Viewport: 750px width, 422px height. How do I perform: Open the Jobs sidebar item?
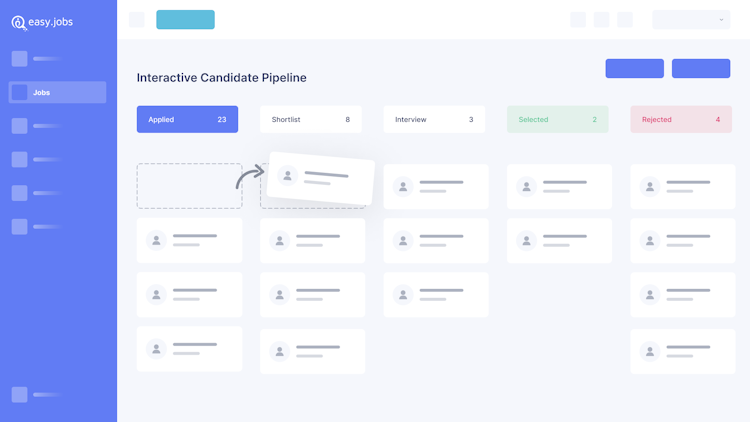click(x=57, y=92)
